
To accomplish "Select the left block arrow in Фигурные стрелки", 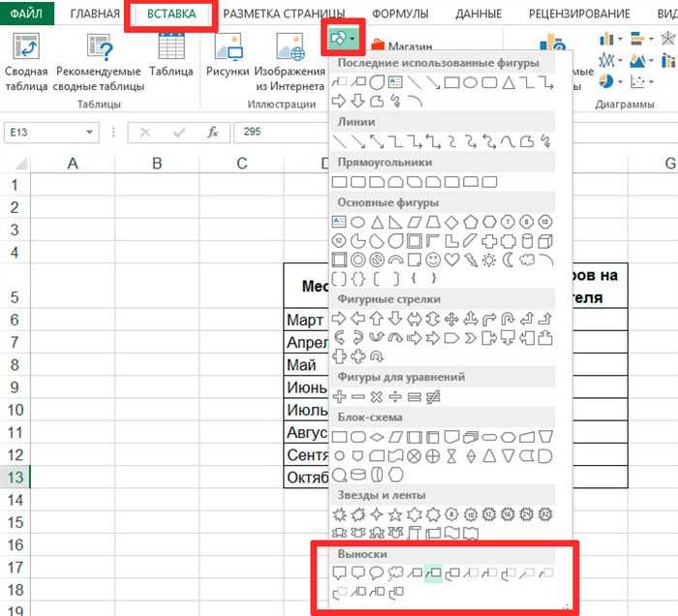I will (x=357, y=319).
